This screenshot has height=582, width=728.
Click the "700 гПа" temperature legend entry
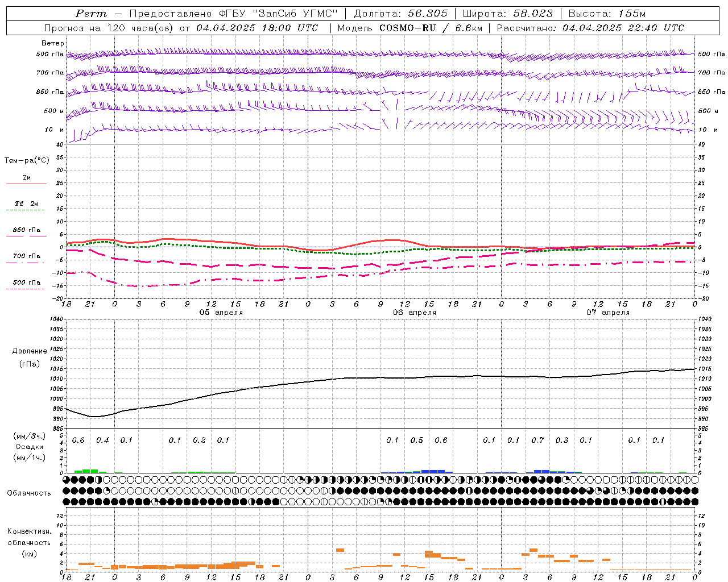(26, 256)
